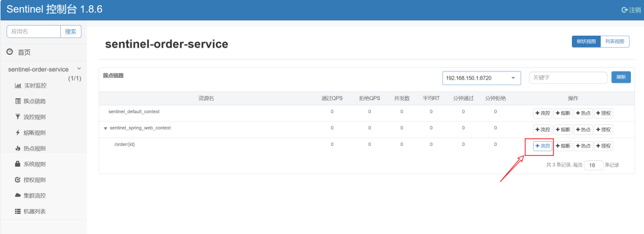Add 熔断 rule for /order/{id}

click(x=563, y=146)
